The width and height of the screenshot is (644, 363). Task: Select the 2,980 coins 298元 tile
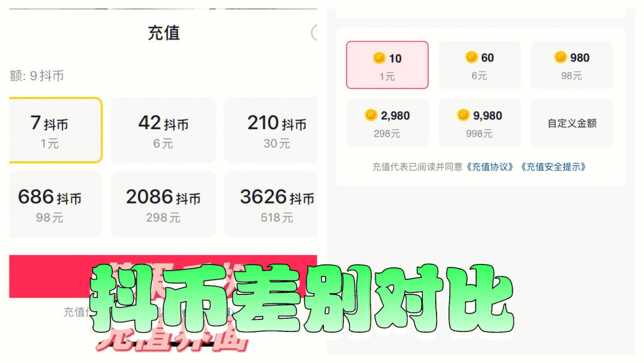point(387,123)
